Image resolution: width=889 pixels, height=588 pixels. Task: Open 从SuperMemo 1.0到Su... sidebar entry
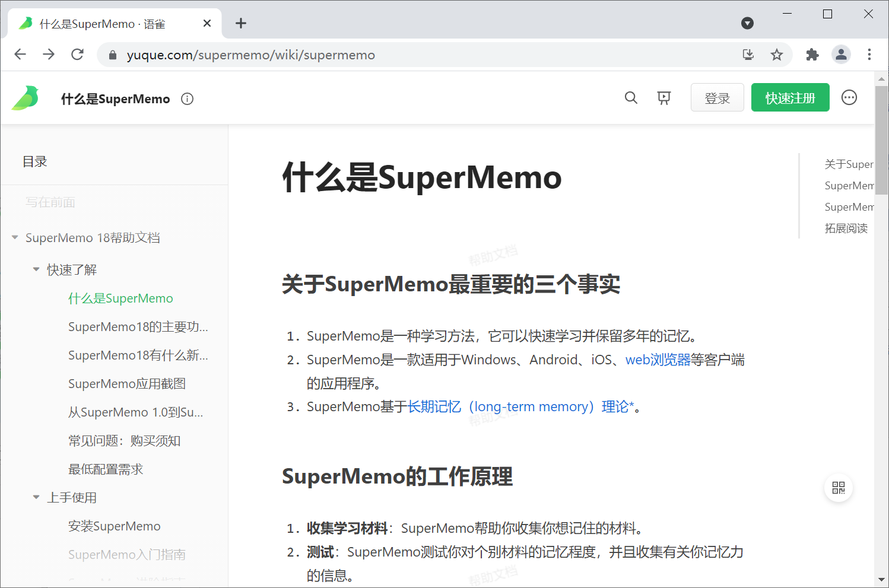coord(136,412)
